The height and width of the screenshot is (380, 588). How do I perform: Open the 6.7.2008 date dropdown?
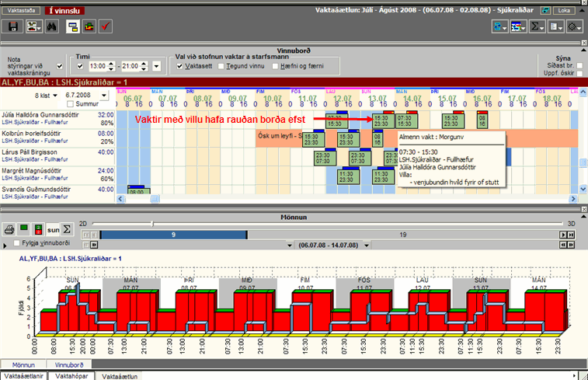point(104,96)
